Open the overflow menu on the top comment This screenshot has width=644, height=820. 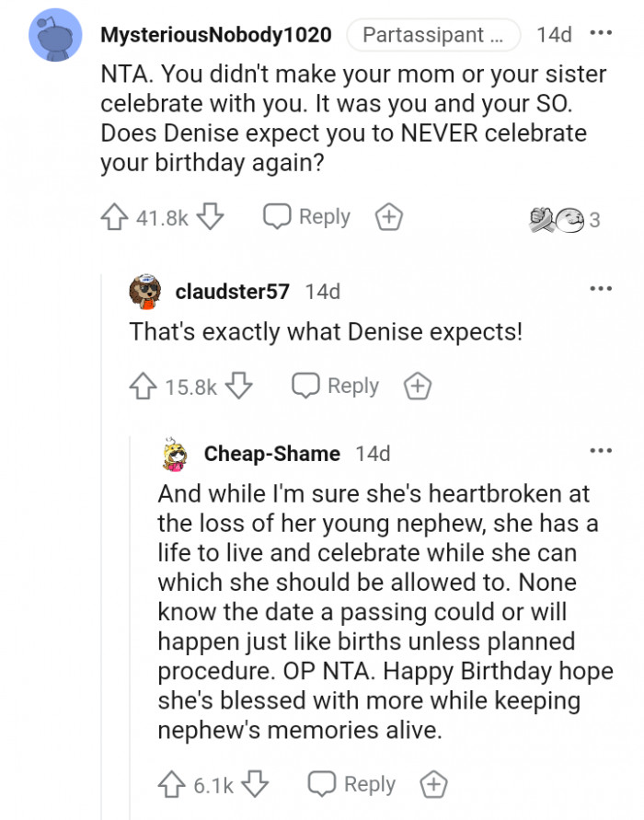603,32
